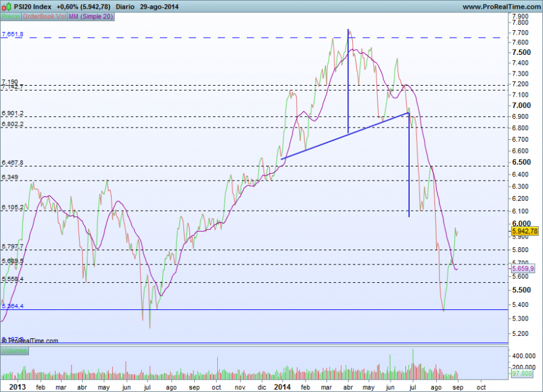The width and height of the screenshot is (543, 392).
Task: Click the 6.901,2 level label
Action: (12, 113)
